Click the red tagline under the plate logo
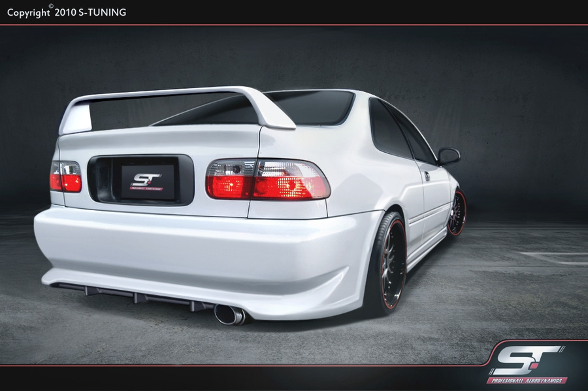Image resolution: width=588 pixels, height=391 pixels. coord(146,189)
